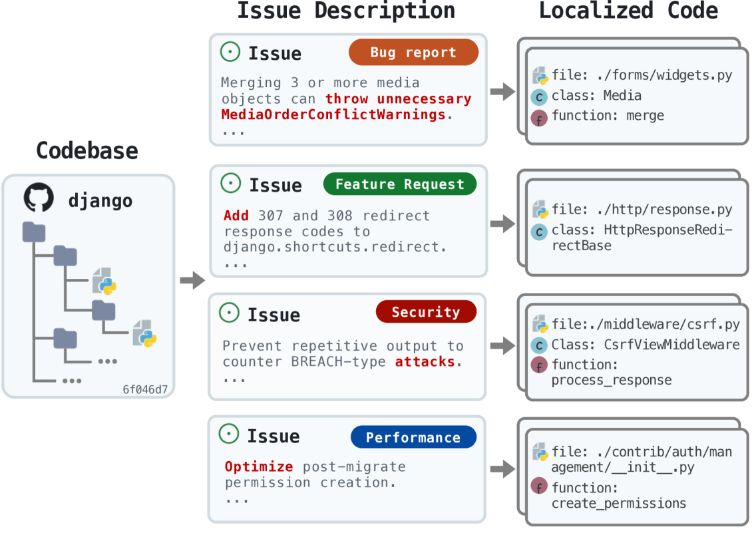The width and height of the screenshot is (756, 535).
Task: Click the text 'Class: CsrfViewMiddleware'
Action: point(646,345)
